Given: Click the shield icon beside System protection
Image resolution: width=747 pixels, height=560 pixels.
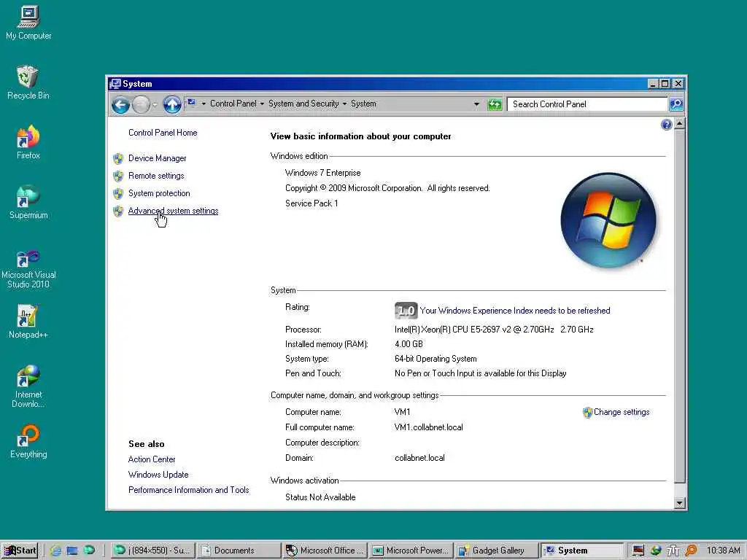Looking at the screenshot, I should click(118, 194).
